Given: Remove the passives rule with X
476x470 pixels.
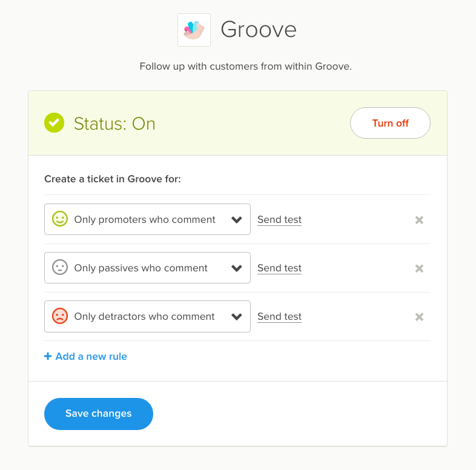Looking at the screenshot, I should coord(419,268).
